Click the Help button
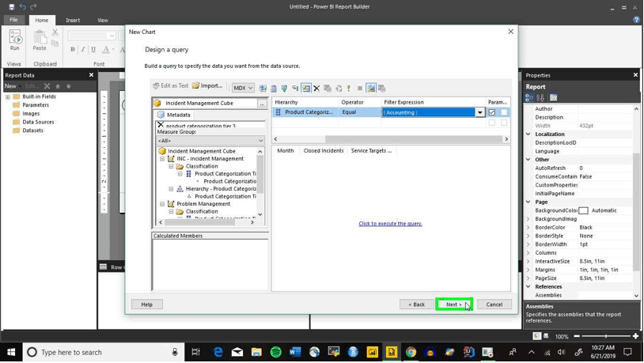 146,304
